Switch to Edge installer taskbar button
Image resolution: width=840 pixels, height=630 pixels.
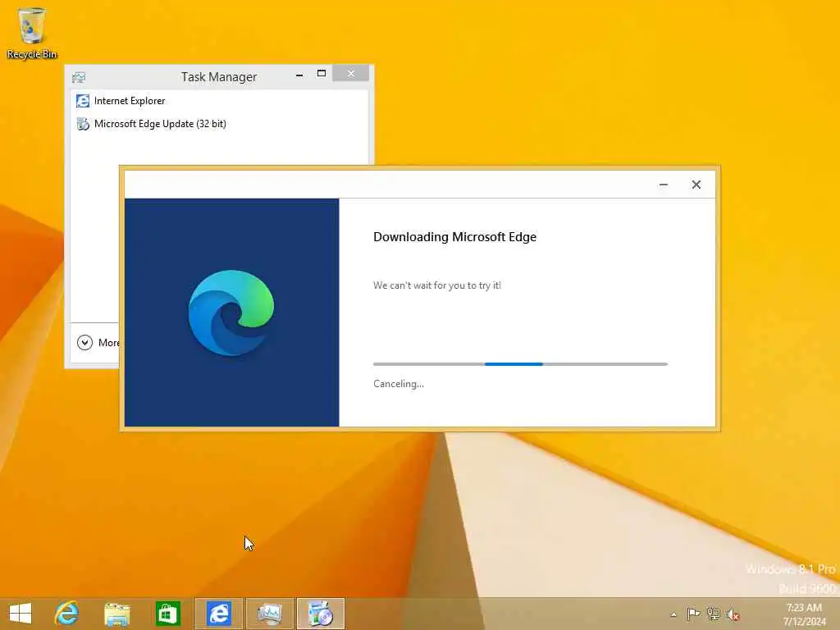pos(321,614)
